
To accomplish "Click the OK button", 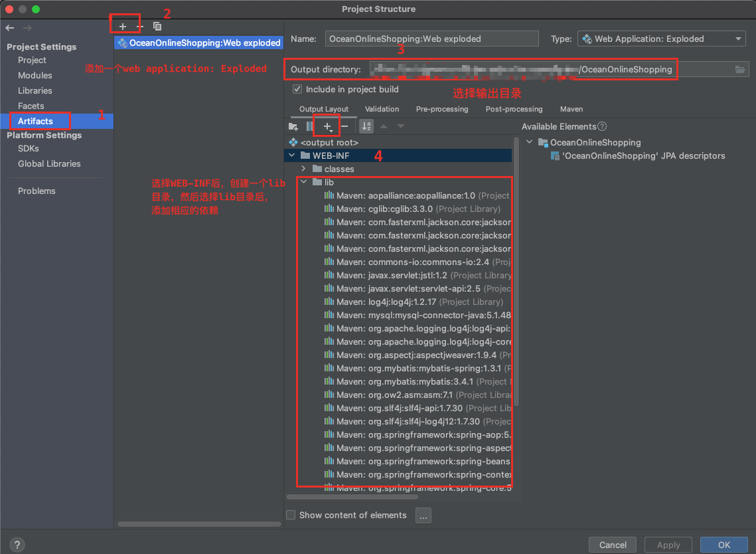I will click(723, 545).
